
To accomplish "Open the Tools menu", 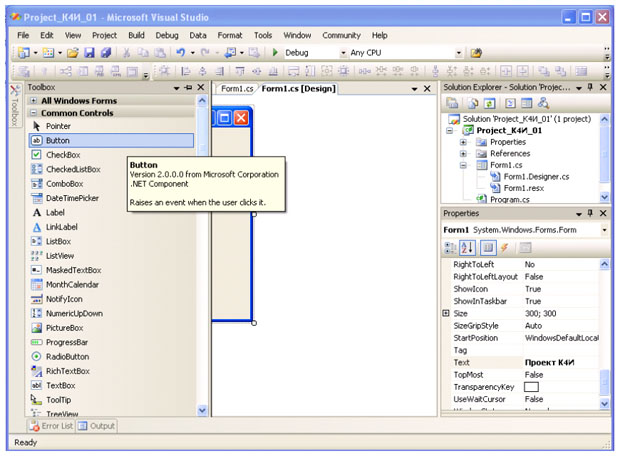I will (263, 35).
